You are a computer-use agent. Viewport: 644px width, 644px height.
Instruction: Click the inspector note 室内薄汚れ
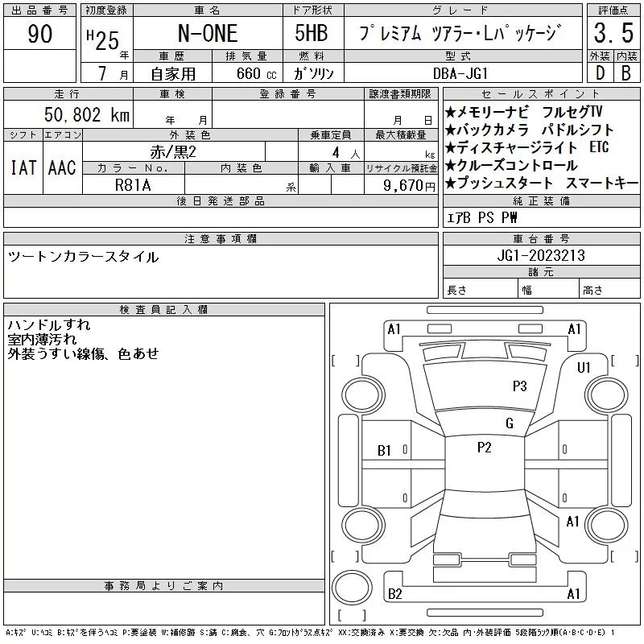pyautogui.click(x=42, y=339)
